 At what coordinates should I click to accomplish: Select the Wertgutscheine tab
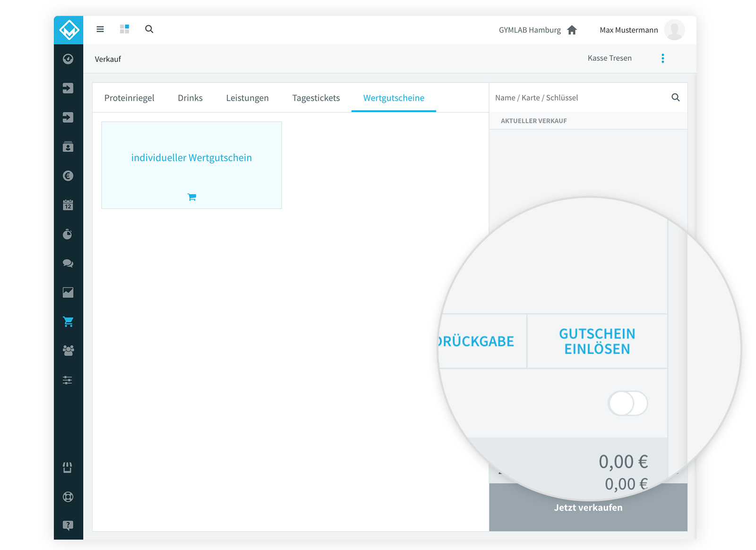[x=394, y=98]
